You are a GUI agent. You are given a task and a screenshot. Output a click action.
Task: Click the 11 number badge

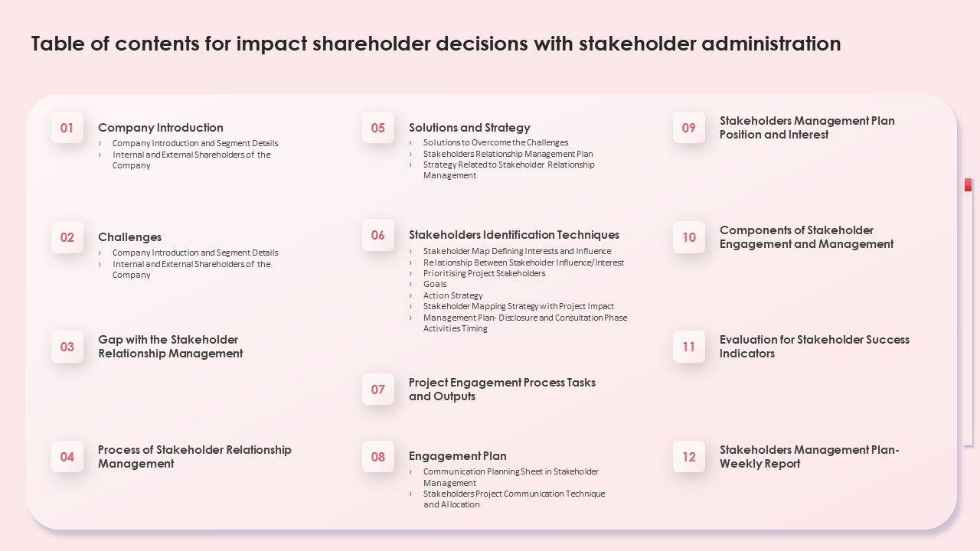tap(689, 347)
